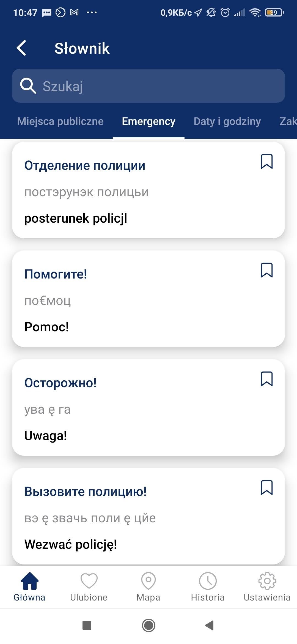Open the Mapa pin icon
This screenshot has width=297, height=644.
click(x=148, y=582)
